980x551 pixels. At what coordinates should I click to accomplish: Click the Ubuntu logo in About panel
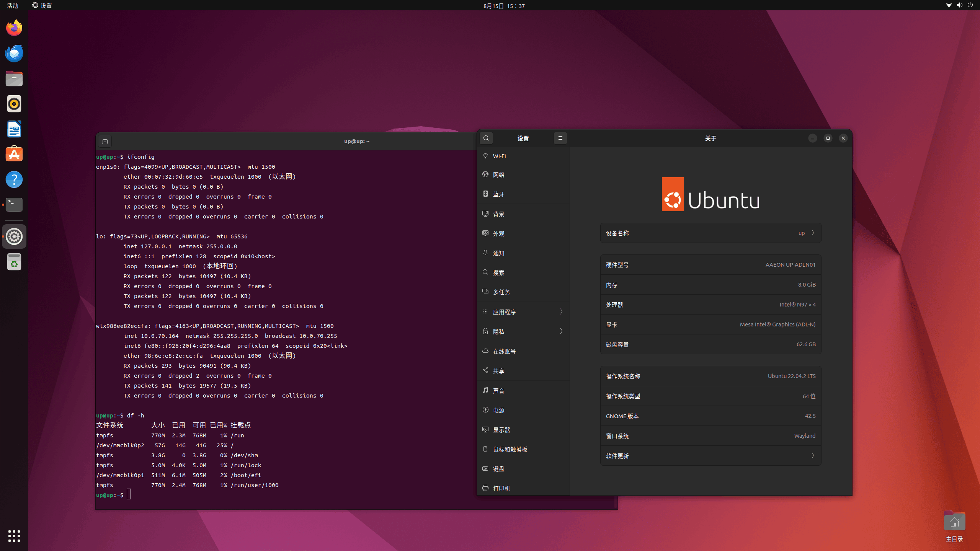(x=710, y=194)
